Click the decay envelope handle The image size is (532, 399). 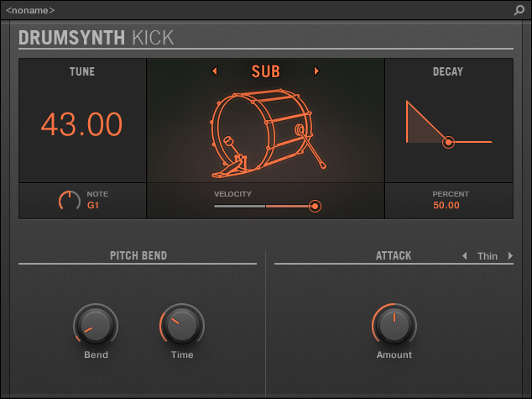(449, 143)
